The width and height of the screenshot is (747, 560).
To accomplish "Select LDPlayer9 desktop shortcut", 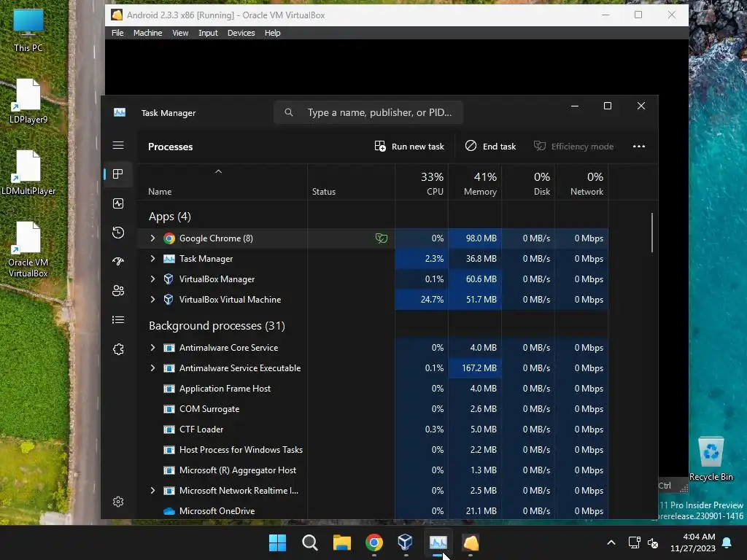I will 28,101.
